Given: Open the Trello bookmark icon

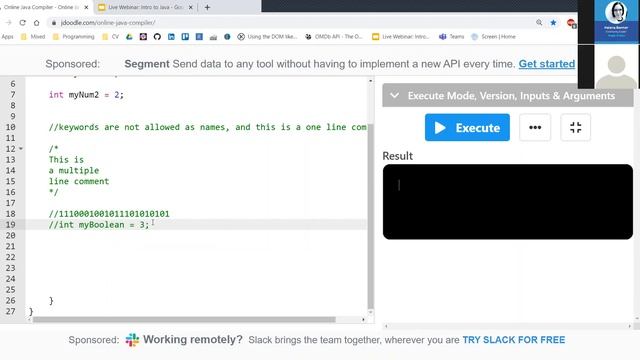Looking at the screenshot, I should (185, 37).
